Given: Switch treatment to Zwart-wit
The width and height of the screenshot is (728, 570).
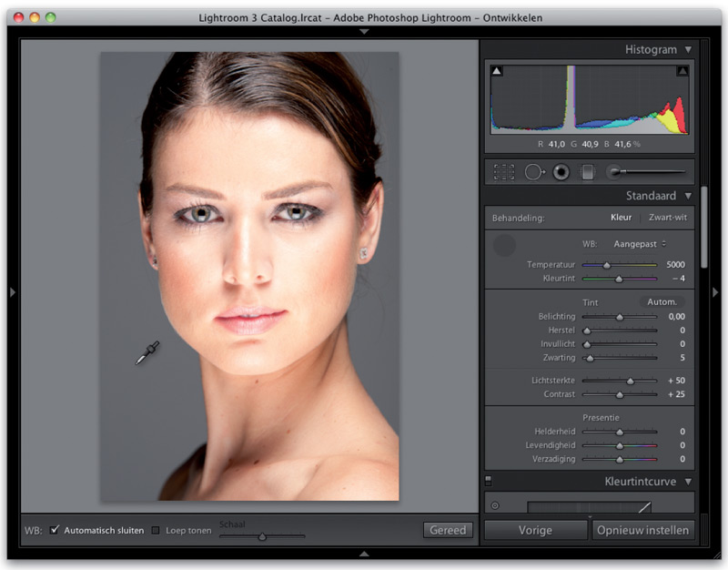Looking at the screenshot, I should pyautogui.click(x=667, y=218).
